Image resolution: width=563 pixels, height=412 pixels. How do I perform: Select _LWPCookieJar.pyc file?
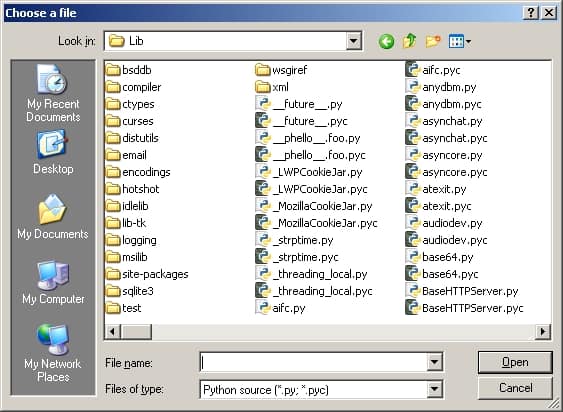tap(312, 189)
